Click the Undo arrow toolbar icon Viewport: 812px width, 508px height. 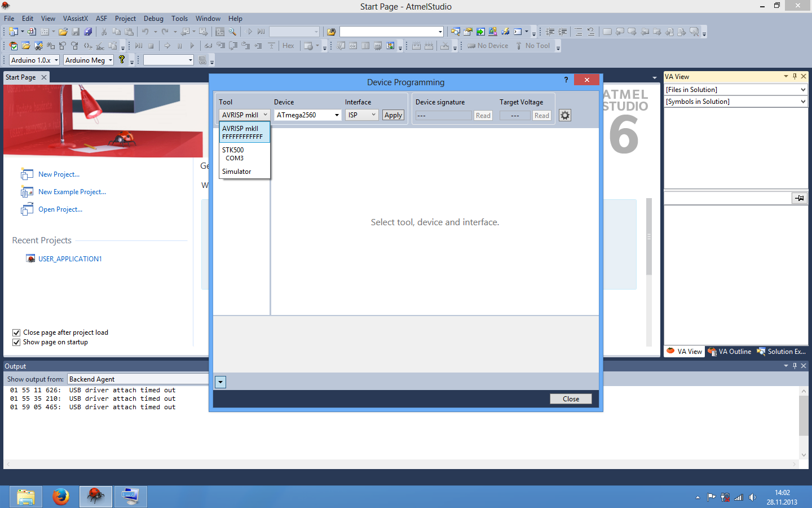click(x=145, y=32)
